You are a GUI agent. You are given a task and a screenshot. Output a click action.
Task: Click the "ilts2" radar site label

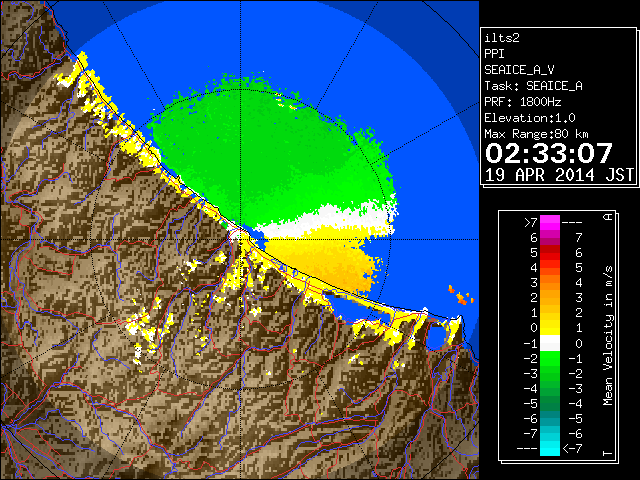click(x=502, y=38)
